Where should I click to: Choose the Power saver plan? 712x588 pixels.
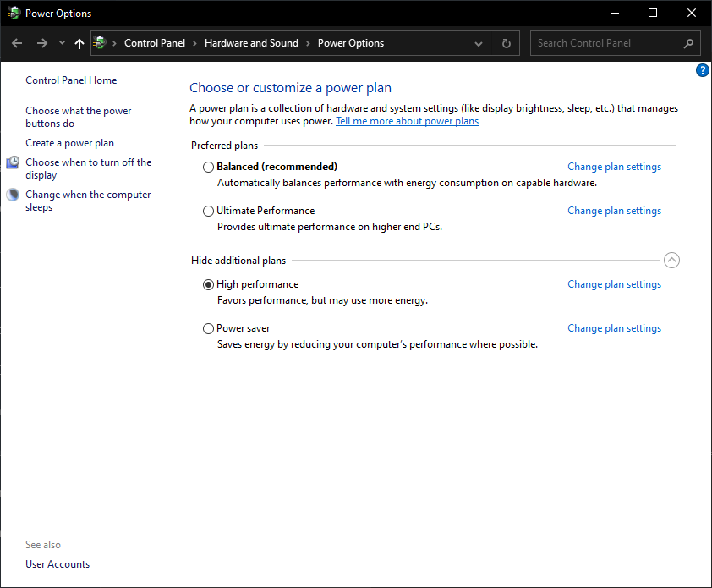coord(208,329)
